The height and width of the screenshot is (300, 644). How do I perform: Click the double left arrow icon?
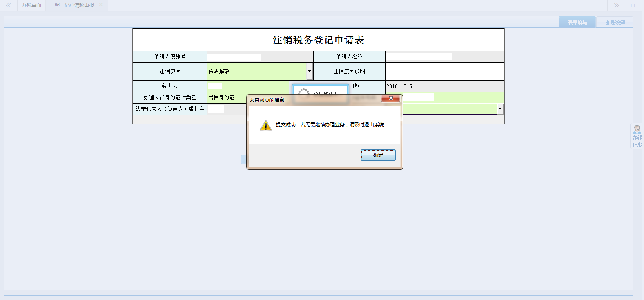click(8, 5)
